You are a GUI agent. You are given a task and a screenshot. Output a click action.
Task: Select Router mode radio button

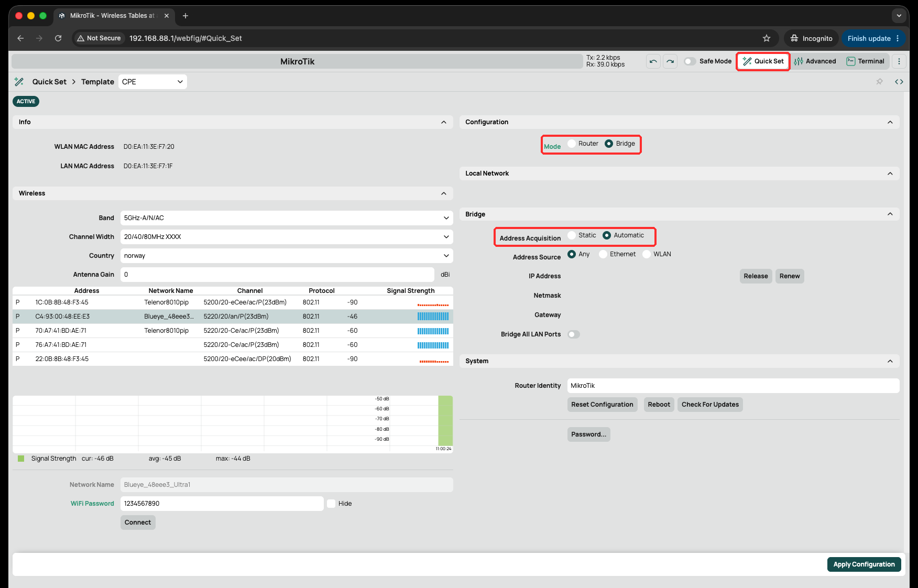[x=572, y=144]
